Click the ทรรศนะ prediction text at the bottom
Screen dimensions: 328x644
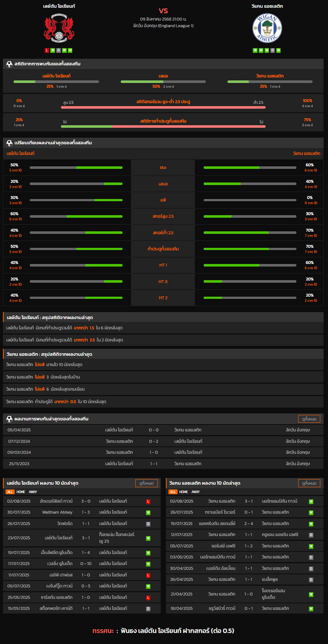(163, 631)
